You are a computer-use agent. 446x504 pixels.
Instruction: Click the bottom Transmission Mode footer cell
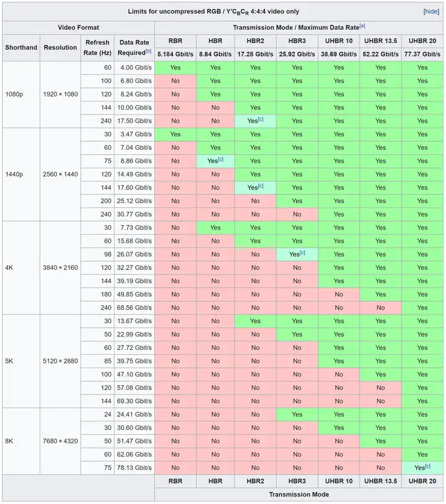(x=299, y=494)
